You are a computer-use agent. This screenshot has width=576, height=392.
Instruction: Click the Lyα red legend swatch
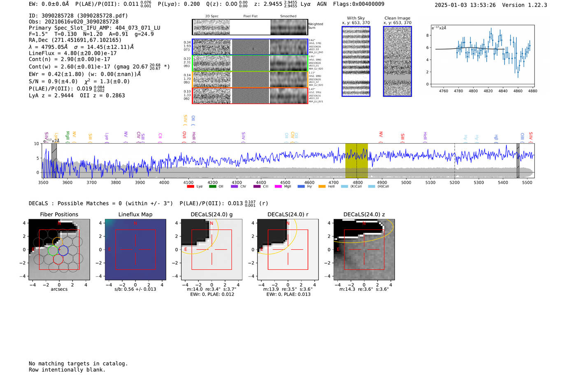190,187
